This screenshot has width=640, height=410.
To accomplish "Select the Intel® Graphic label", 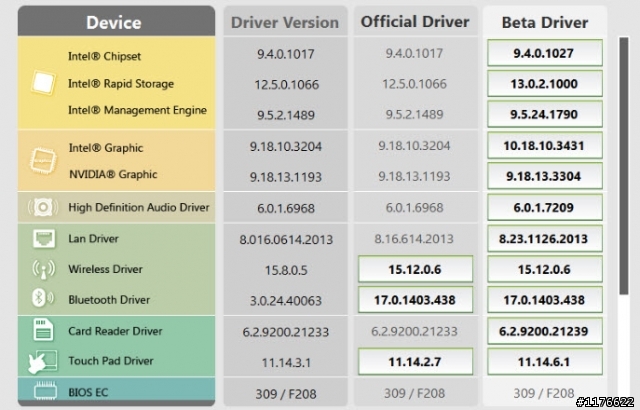I will tap(106, 148).
